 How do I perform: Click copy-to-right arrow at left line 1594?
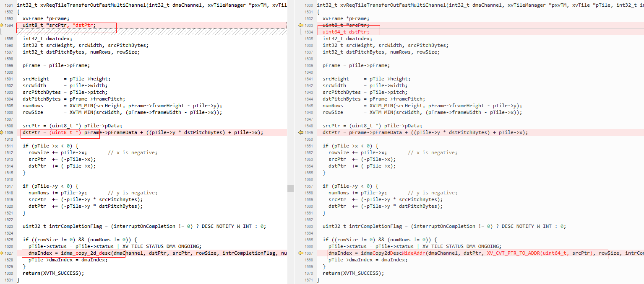pos(13,25)
